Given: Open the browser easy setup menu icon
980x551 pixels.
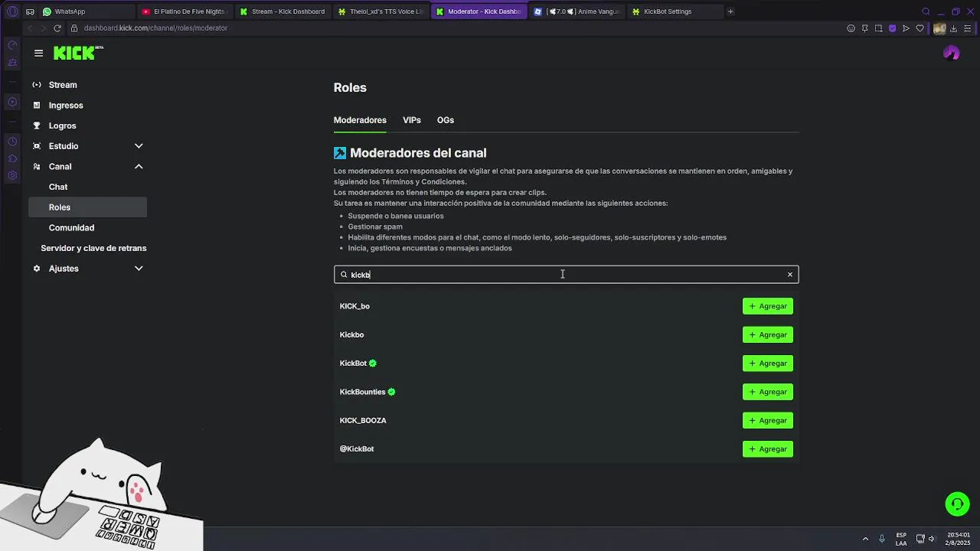Looking at the screenshot, I should tap(969, 28).
